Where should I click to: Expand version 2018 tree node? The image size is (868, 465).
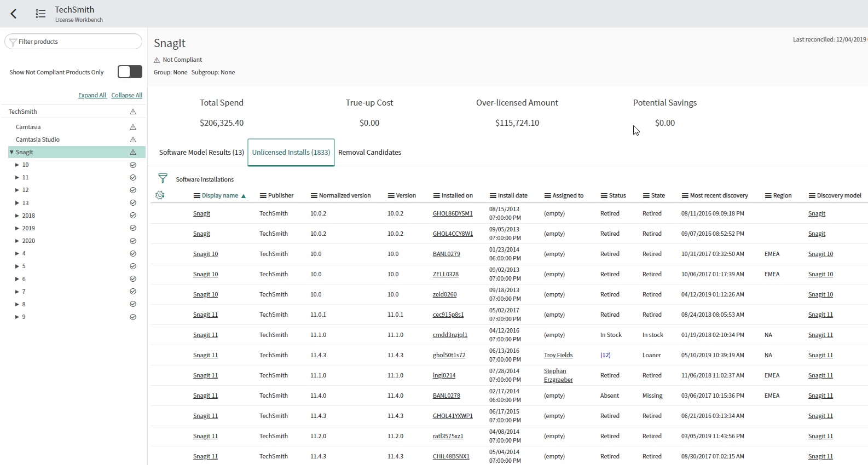pyautogui.click(x=17, y=216)
